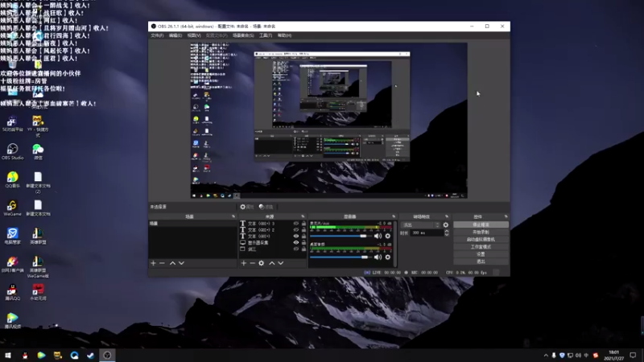
Task: Move selected source down in sources list
Action: [x=281, y=263]
